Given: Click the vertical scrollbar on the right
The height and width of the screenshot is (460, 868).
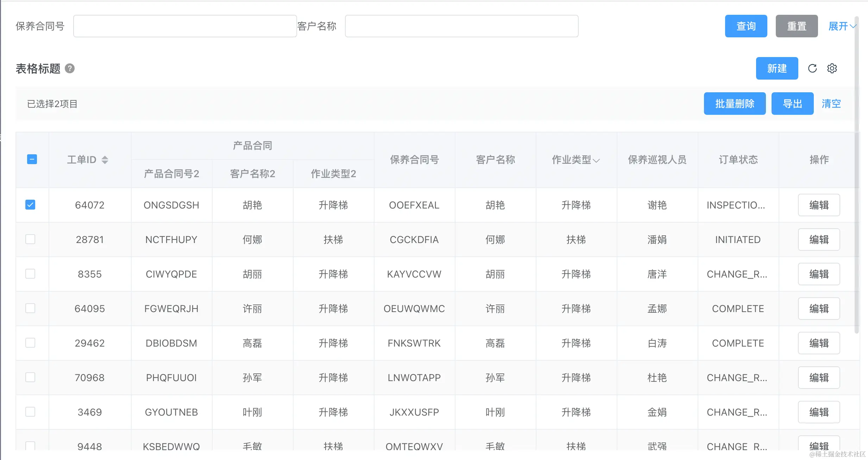Looking at the screenshot, I should pos(857,176).
